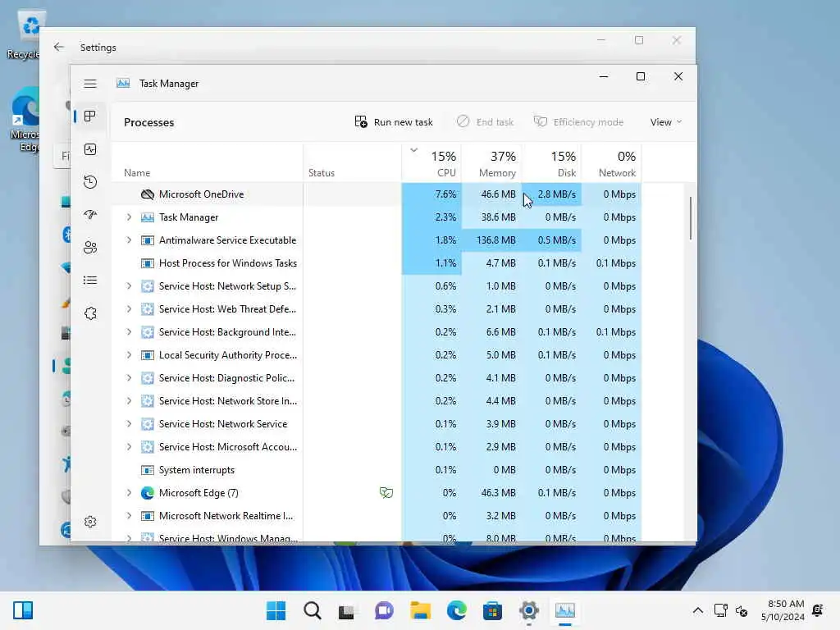
Task: Open the Widgets icon on taskbar
Action: 23,610
